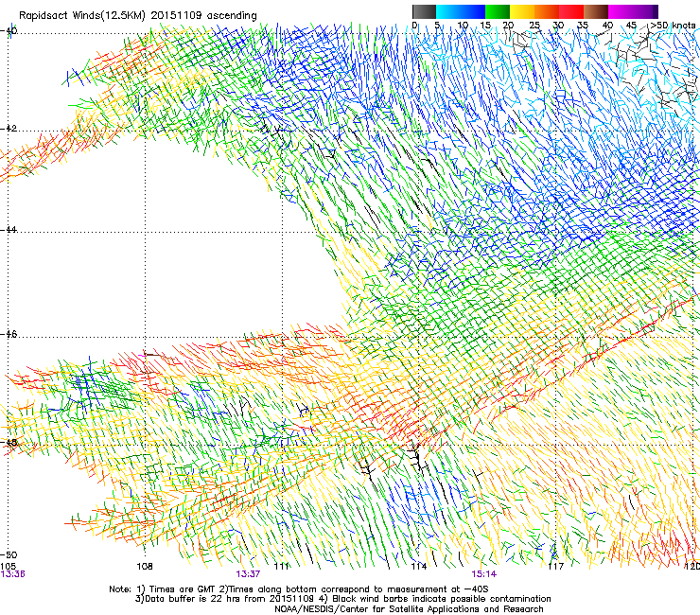Click the 'Times are GMT' note line
Screen dimensions: 700x615
(x=299, y=589)
